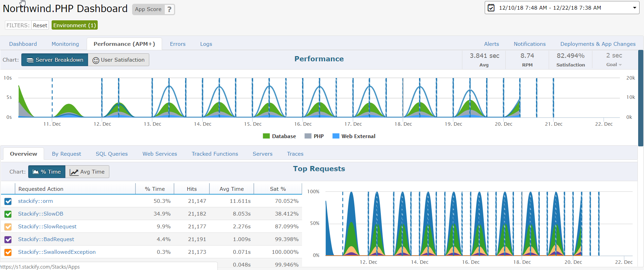Click the 82.494% Satisfaction metric

pos(570,60)
